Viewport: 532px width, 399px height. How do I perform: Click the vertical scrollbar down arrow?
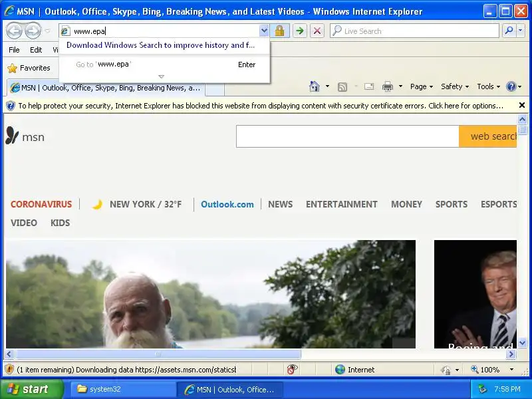pyautogui.click(x=522, y=343)
